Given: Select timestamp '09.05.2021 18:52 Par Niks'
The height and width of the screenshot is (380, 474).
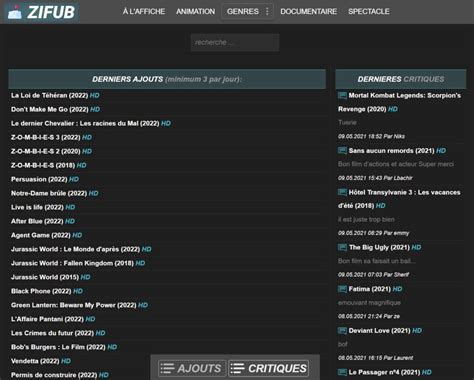Looking at the screenshot, I should click(x=371, y=136).
